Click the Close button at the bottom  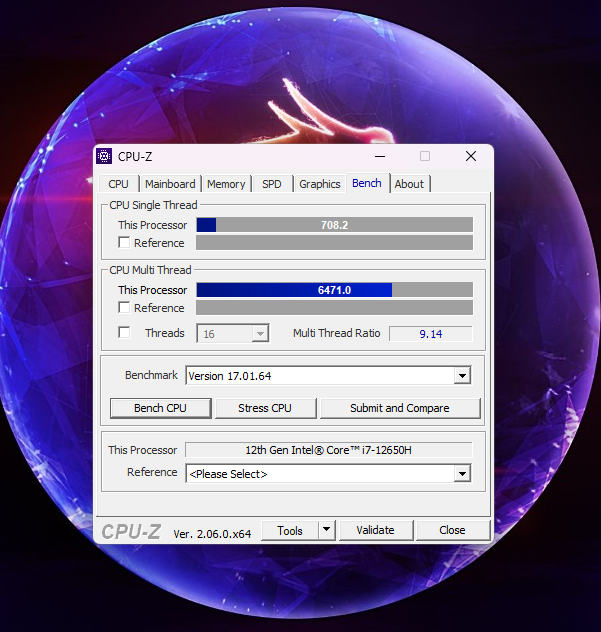coord(452,530)
